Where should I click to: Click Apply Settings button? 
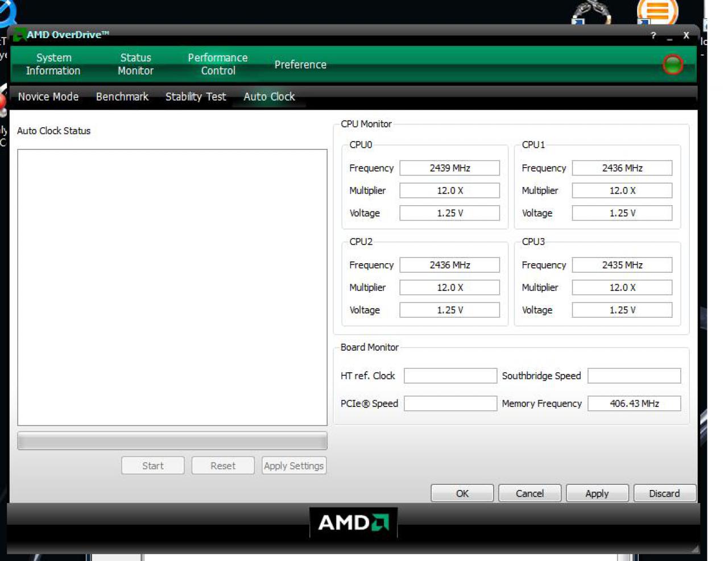coord(294,466)
